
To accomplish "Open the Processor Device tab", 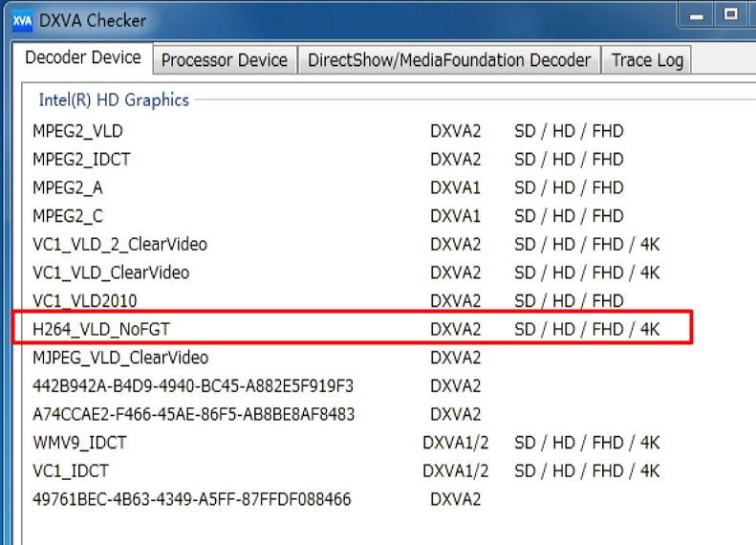I will pos(225,60).
